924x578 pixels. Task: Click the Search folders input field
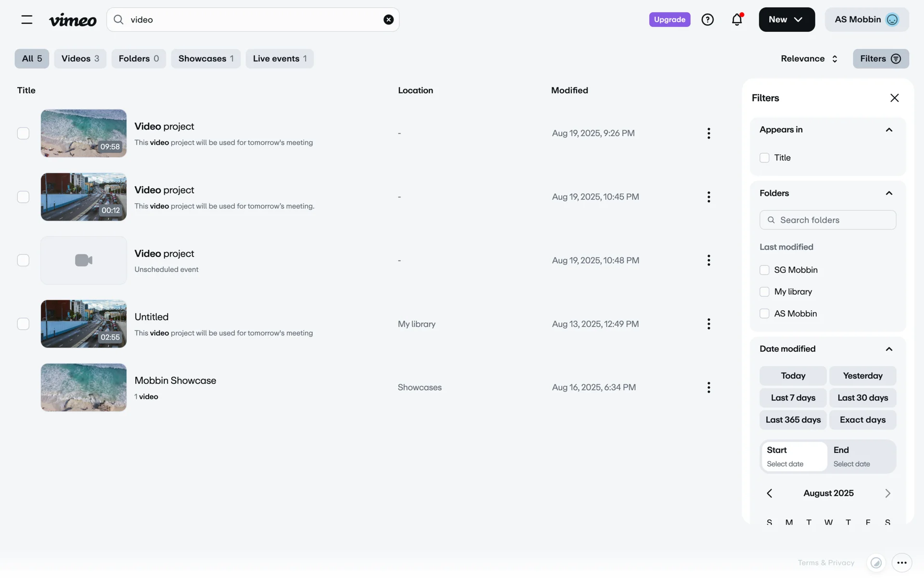[x=828, y=220]
